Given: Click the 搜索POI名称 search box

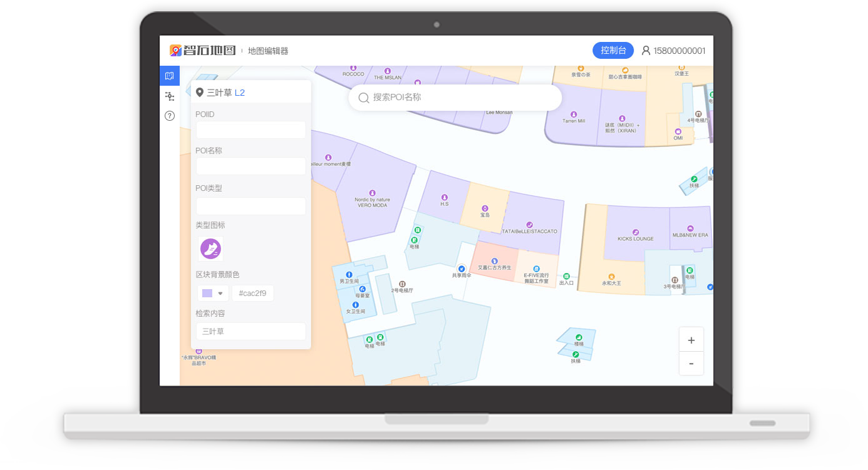Looking at the screenshot, I should 455,98.
